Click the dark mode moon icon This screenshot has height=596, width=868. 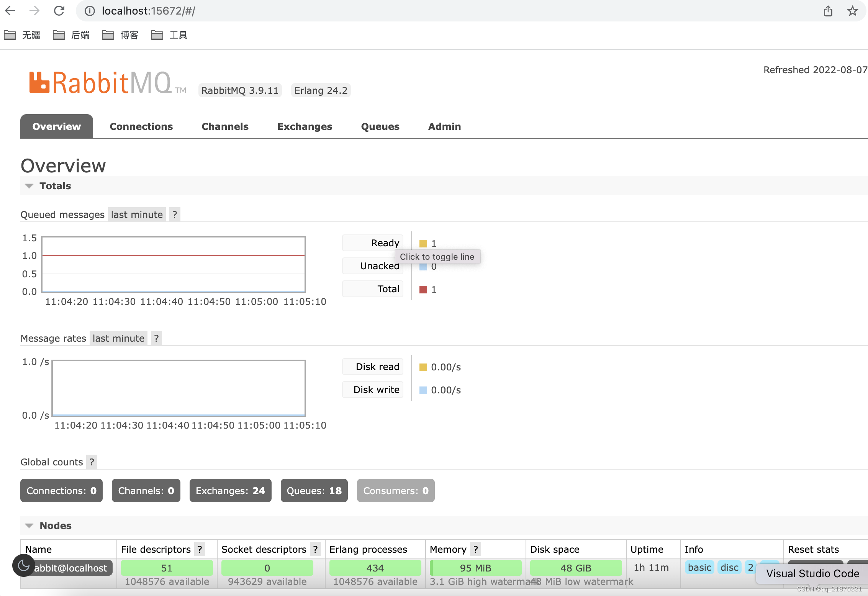(24, 565)
